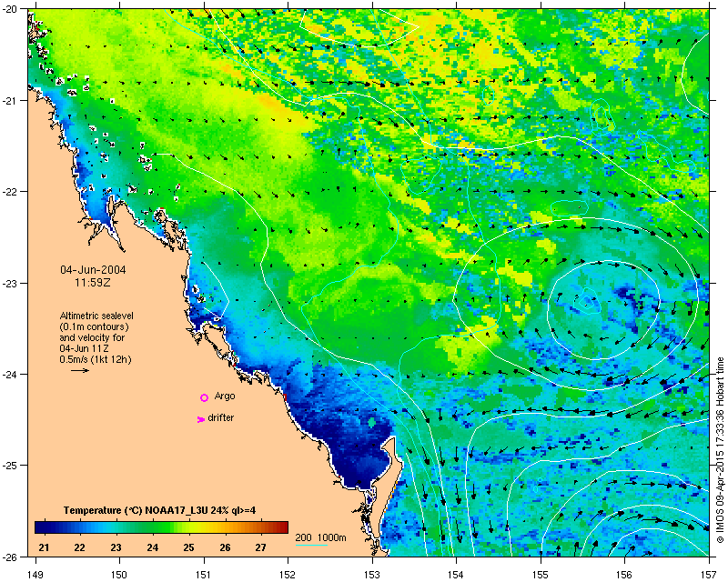Click longitude axis label 156

625,575
